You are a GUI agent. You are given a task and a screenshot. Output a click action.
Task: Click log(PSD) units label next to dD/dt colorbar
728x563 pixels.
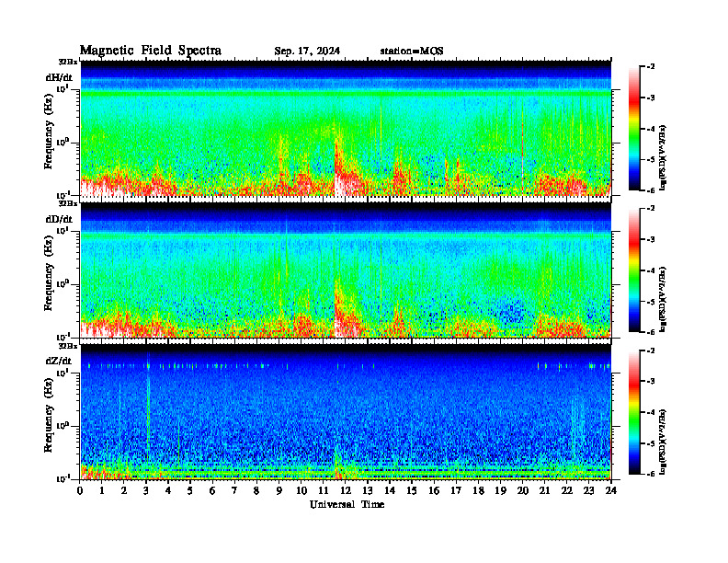(x=663, y=299)
